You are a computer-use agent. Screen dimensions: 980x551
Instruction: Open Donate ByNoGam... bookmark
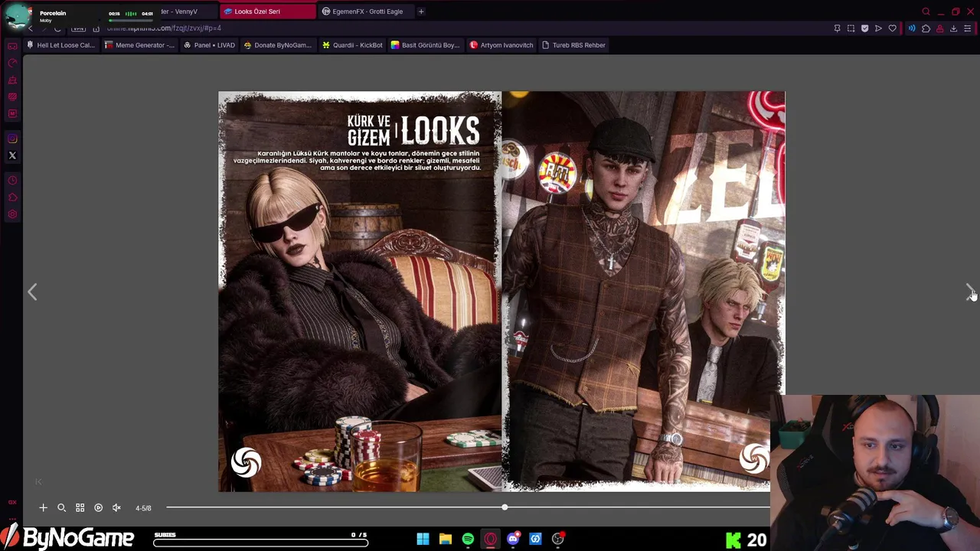pyautogui.click(x=277, y=45)
